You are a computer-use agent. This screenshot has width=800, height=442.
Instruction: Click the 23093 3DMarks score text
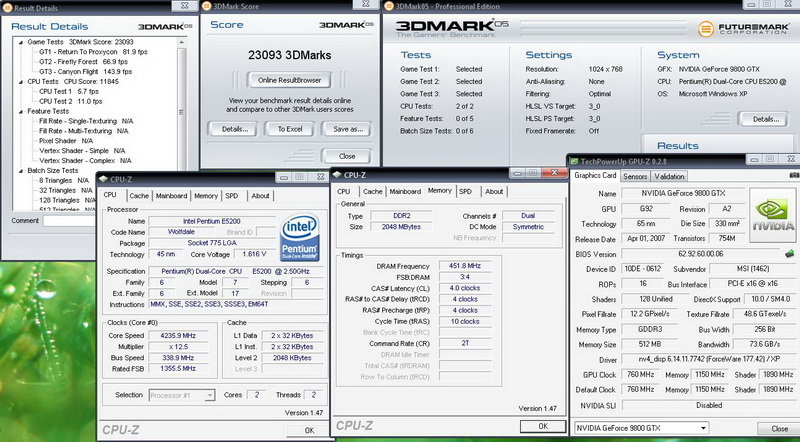289,55
